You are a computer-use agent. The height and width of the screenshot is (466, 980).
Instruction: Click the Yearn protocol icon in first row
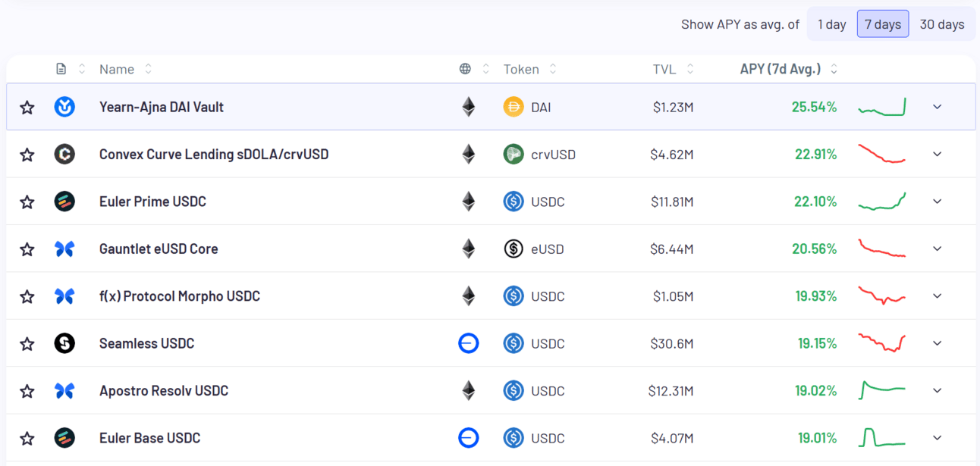pyautogui.click(x=64, y=107)
